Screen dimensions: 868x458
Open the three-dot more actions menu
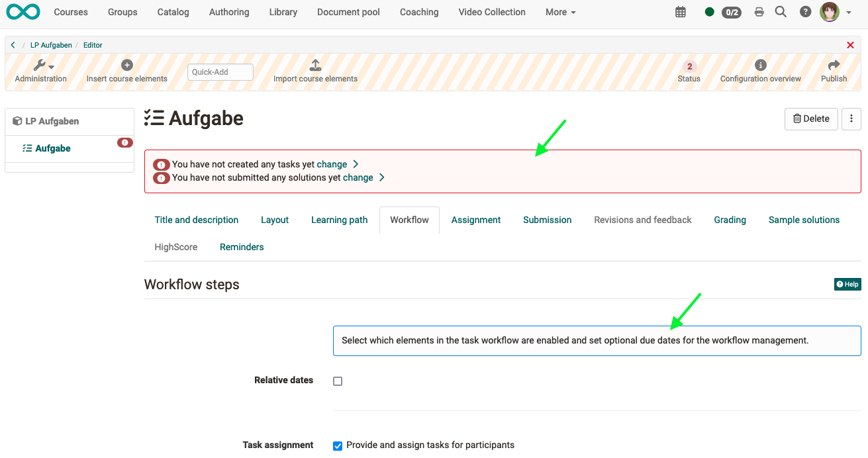pos(851,119)
